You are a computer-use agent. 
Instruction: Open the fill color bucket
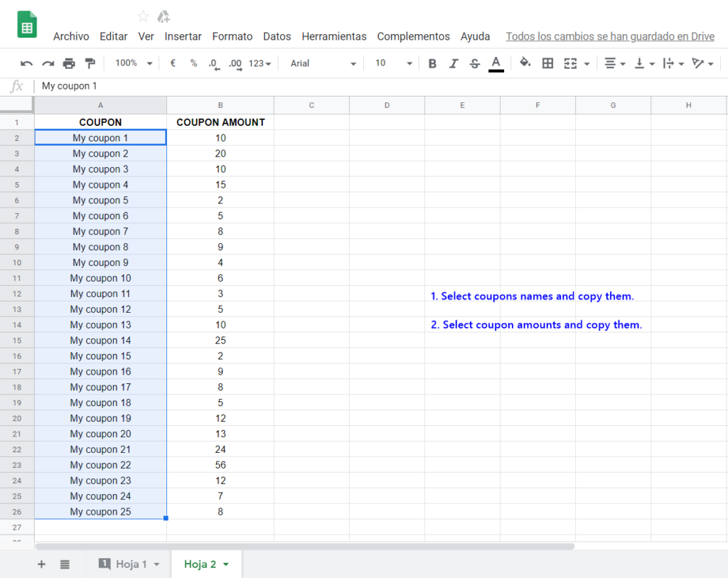click(x=525, y=63)
